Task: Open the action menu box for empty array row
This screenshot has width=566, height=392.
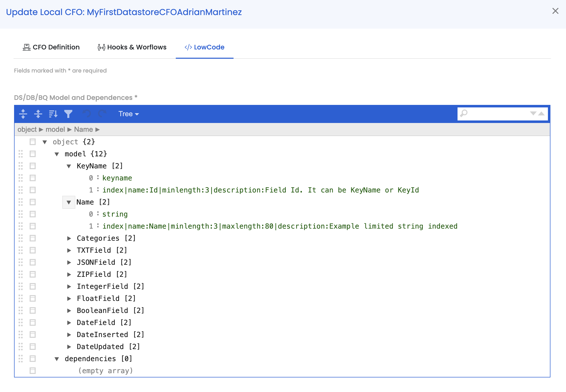Action: (x=33, y=371)
